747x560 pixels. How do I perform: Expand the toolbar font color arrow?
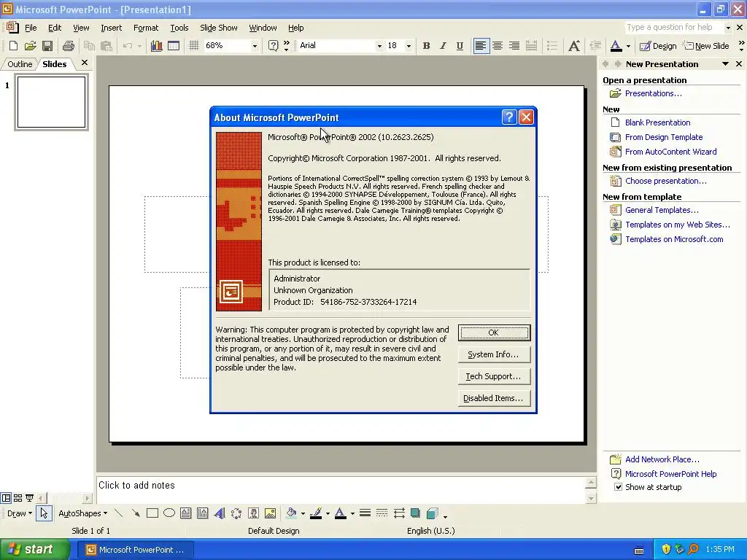(x=628, y=46)
